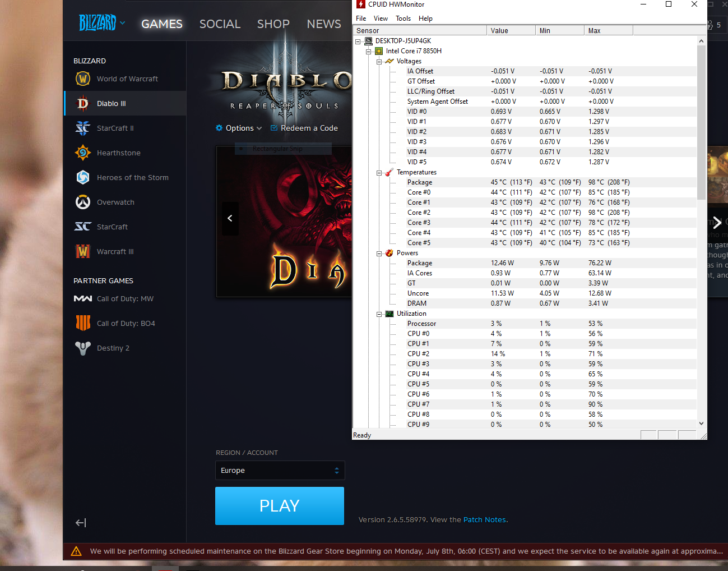Click the Max column header

(609, 30)
